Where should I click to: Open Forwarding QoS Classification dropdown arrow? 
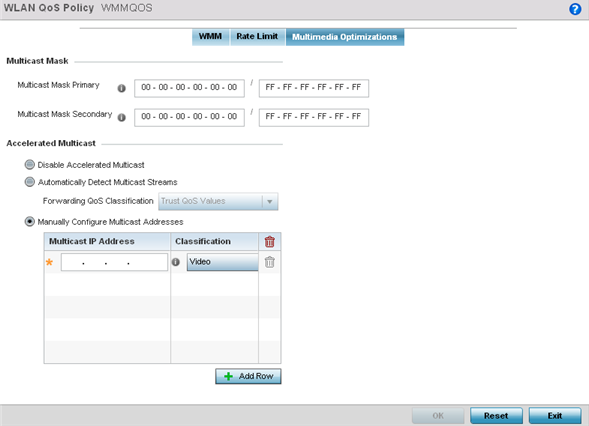(x=270, y=201)
